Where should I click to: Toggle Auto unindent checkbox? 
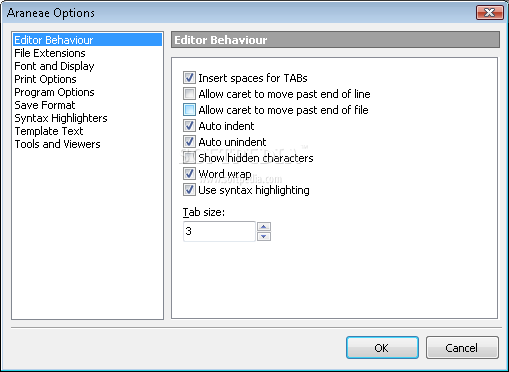coord(189,142)
